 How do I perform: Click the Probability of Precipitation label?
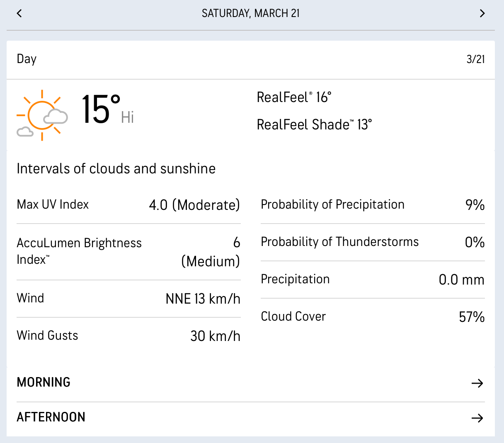point(332,204)
